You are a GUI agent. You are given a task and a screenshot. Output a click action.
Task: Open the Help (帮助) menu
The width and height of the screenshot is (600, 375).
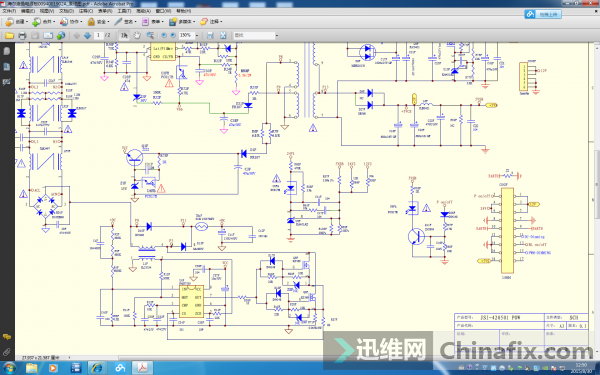pyautogui.click(x=184, y=11)
